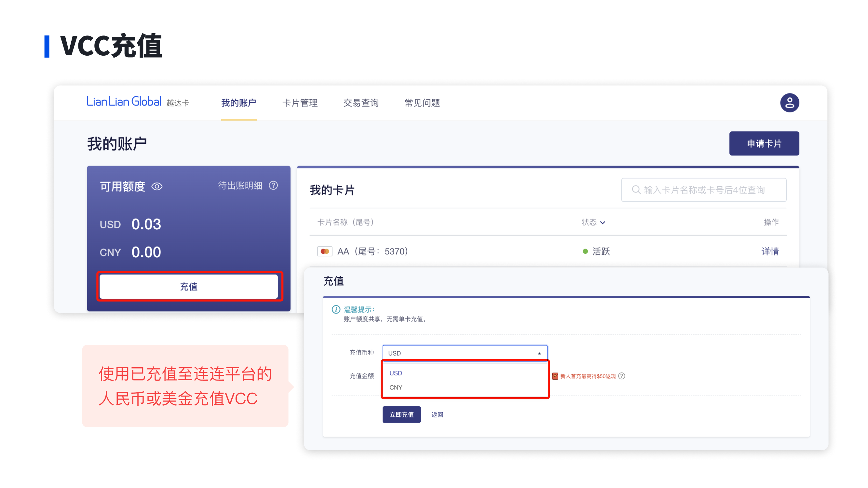This screenshot has width=868, height=488.
Task: Click the info icon beside 温馨提示
Action: click(336, 309)
